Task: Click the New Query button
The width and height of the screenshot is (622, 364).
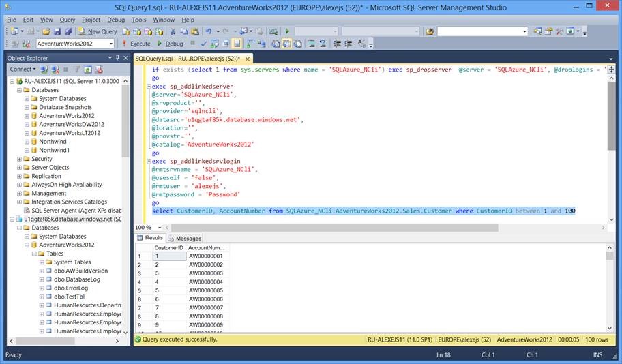Action: (98, 31)
